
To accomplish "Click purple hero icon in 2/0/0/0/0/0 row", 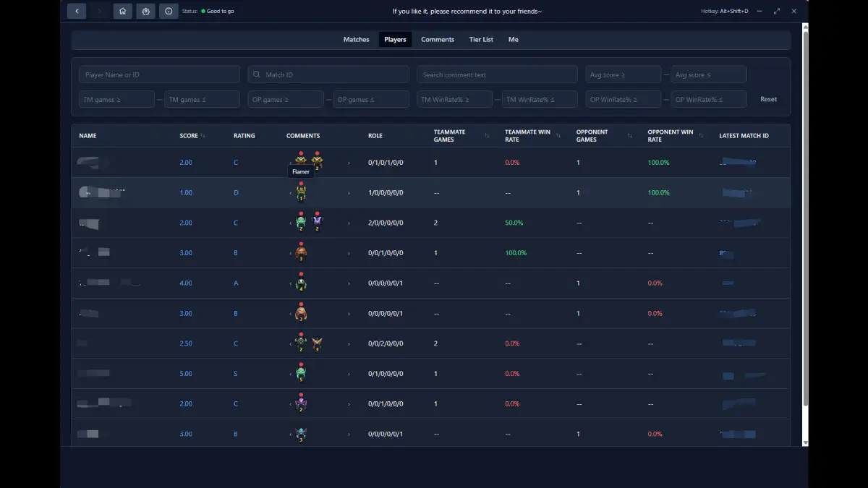I will (x=317, y=222).
